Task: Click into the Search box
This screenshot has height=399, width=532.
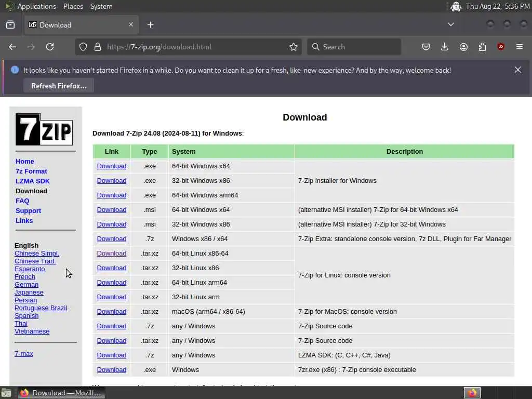Action: tap(354, 47)
